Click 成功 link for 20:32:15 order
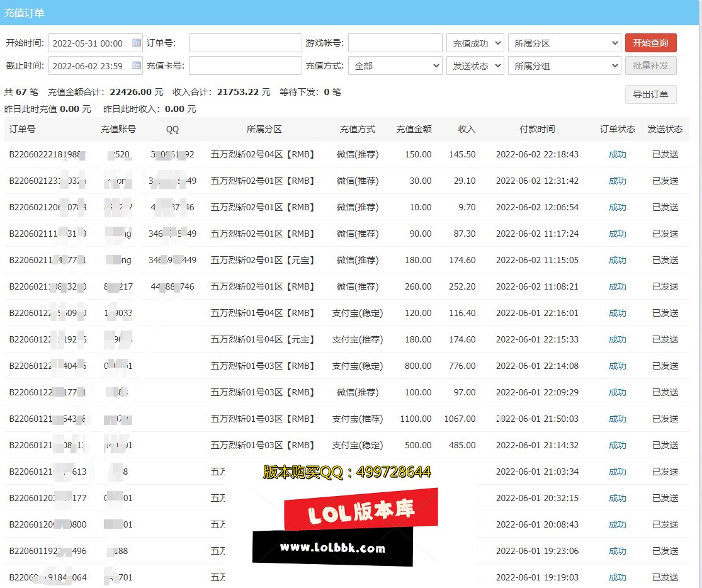The image size is (702, 588). pyautogui.click(x=618, y=498)
